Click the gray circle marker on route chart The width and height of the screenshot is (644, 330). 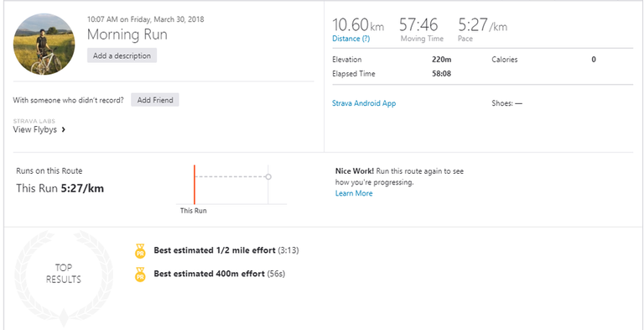click(x=268, y=177)
